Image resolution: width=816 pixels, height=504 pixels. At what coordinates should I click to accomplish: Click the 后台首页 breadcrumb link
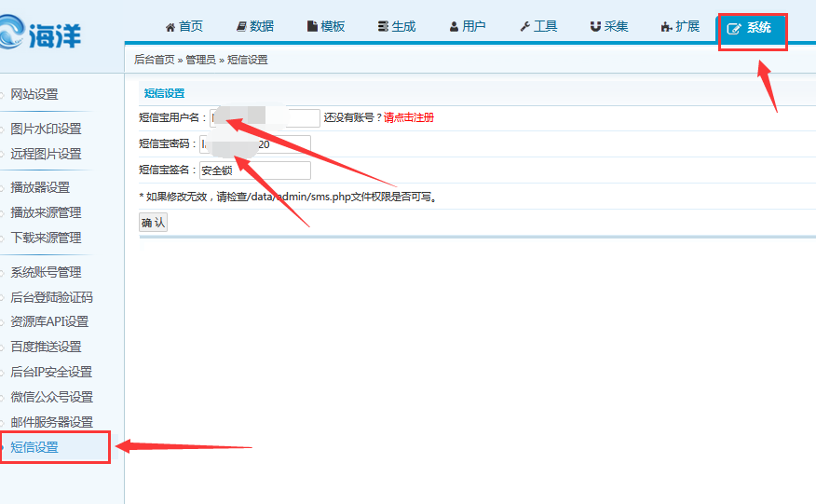click(x=154, y=60)
